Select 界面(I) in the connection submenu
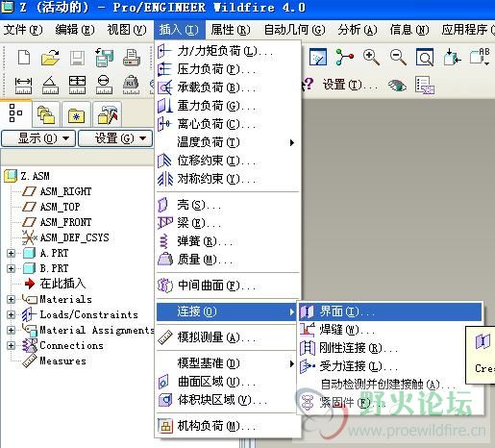 tap(390, 311)
